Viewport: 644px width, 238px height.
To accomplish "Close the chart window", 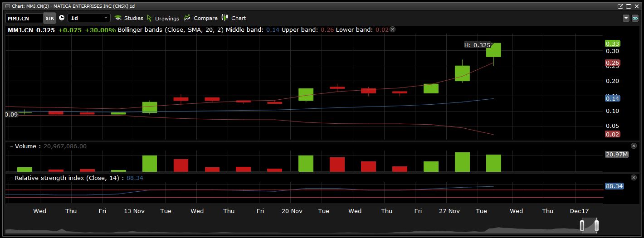I will point(637,6).
